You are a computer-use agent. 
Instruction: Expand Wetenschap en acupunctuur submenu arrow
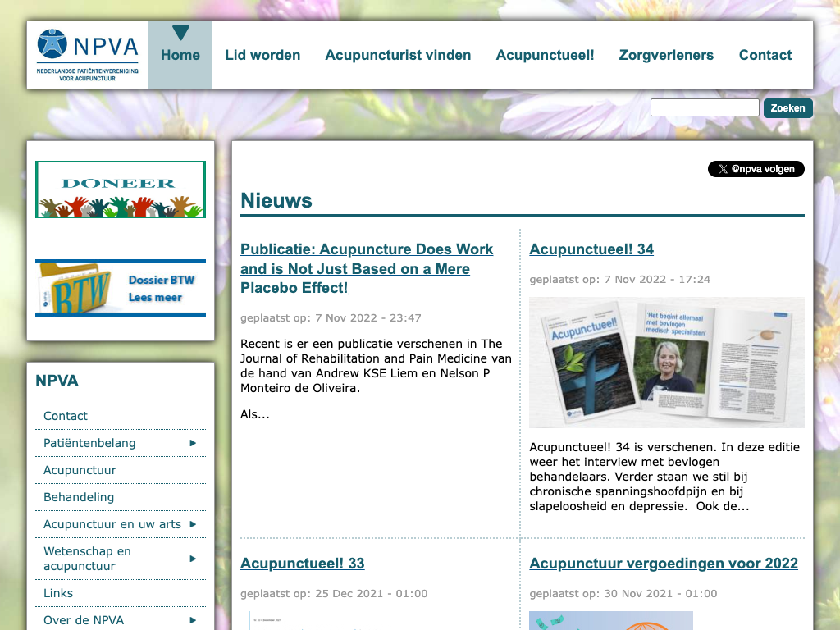pos(193,559)
